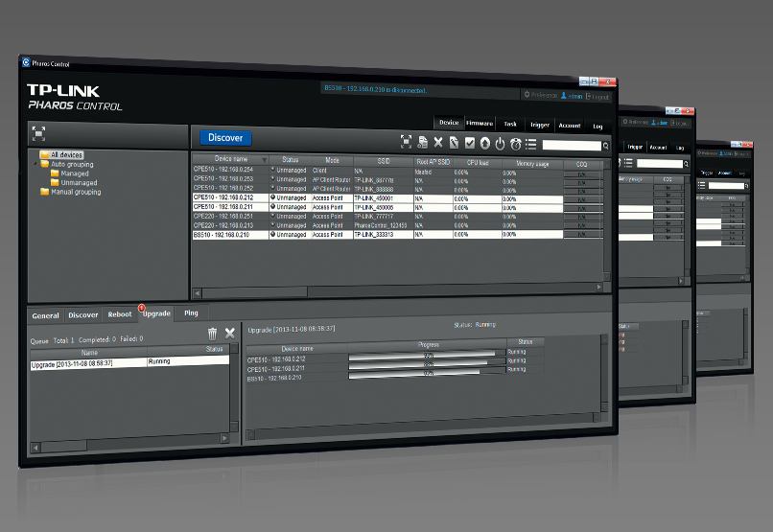
Task: Click the list view icon in the toolbar
Action: pyautogui.click(x=531, y=144)
